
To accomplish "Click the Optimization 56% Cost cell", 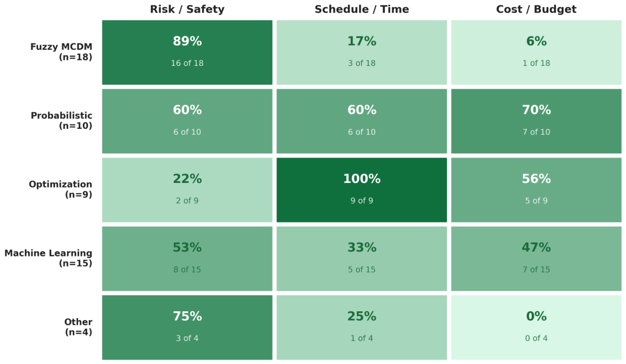I will pyautogui.click(x=536, y=190).
